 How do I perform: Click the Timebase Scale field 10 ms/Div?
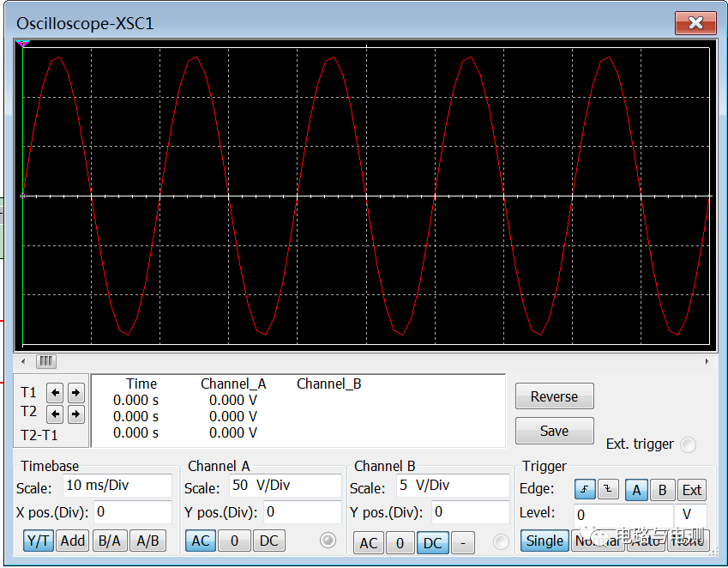point(117,486)
